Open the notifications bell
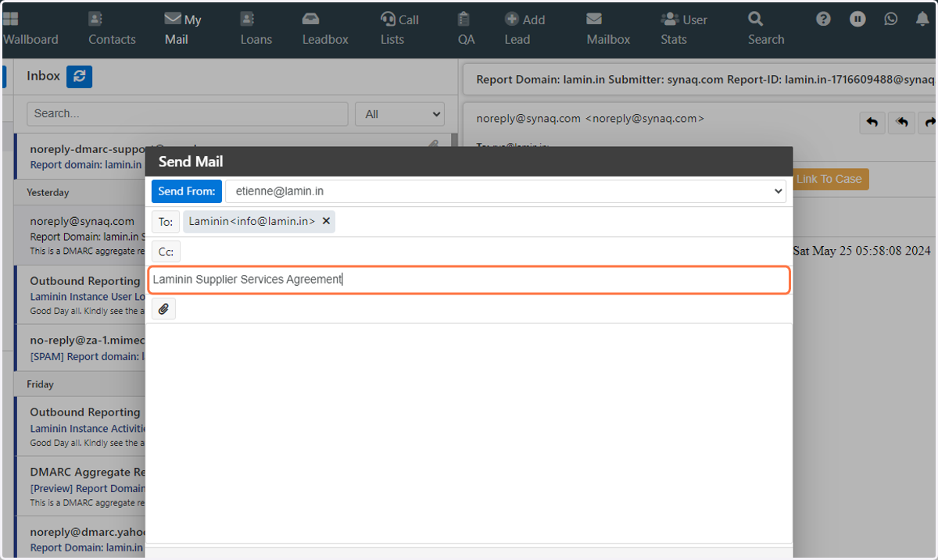This screenshot has height=560, width=938. (x=922, y=20)
